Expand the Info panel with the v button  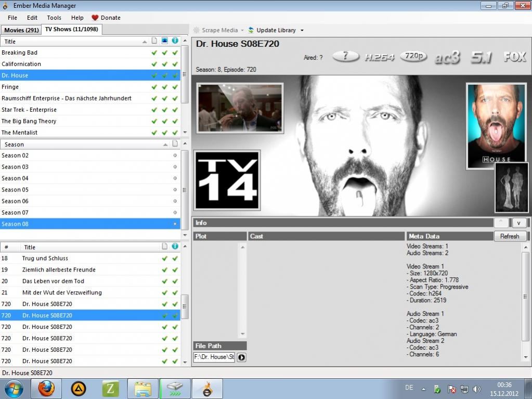tap(519, 223)
